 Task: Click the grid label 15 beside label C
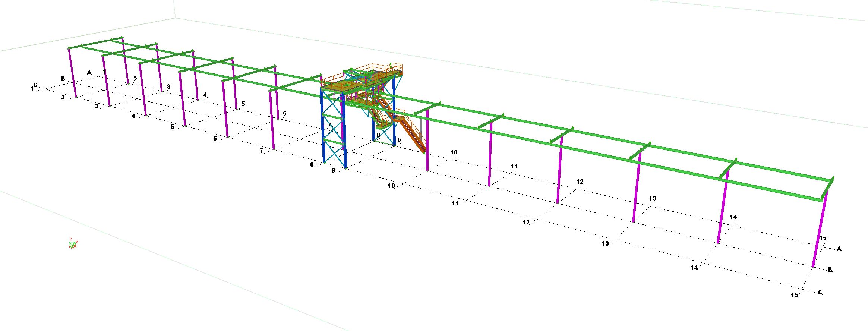tap(794, 295)
